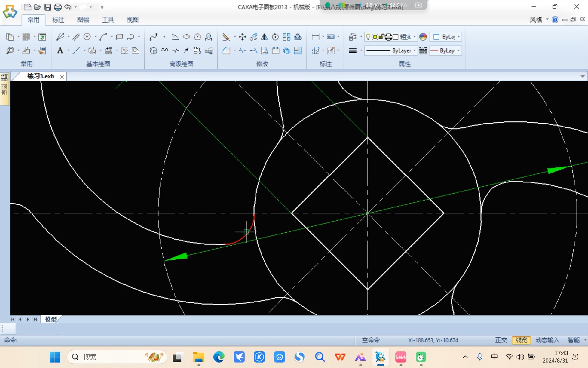Toggle the layer lock icon
The image size is (588, 368).
pos(381,36)
